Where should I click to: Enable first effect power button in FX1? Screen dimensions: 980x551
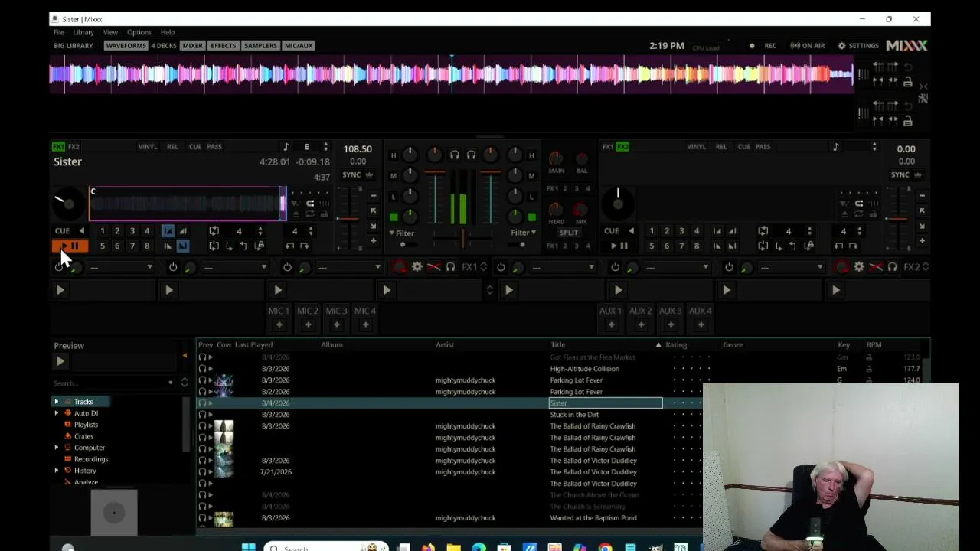tap(59, 267)
